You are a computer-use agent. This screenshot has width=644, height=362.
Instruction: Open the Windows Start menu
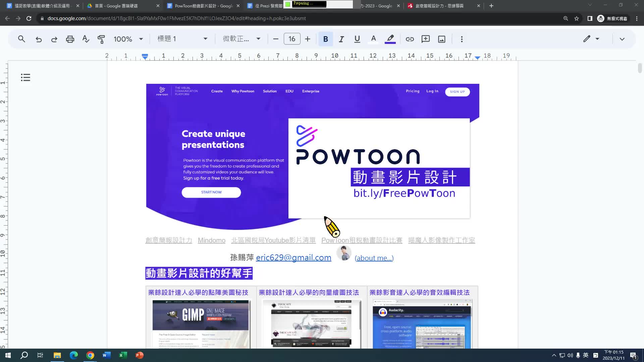8,355
